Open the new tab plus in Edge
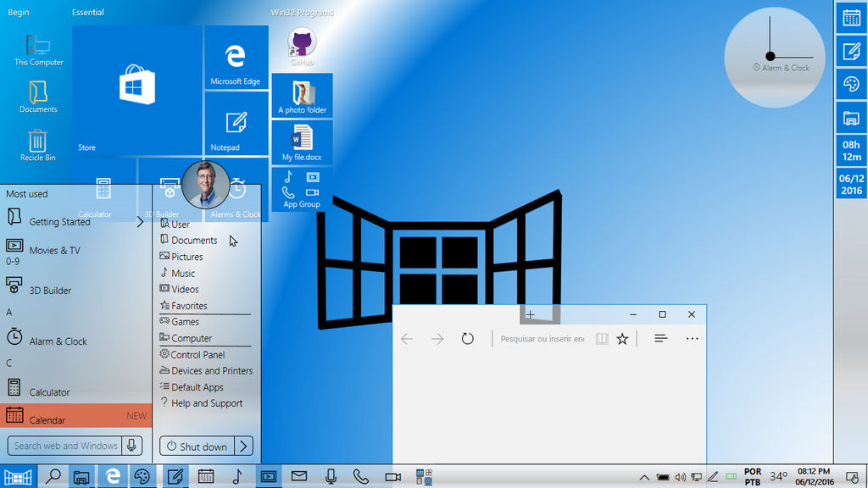868x488 pixels. tap(531, 315)
